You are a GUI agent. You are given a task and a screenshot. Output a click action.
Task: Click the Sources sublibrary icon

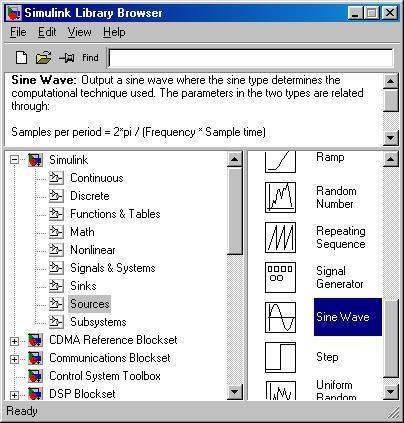click(x=56, y=304)
